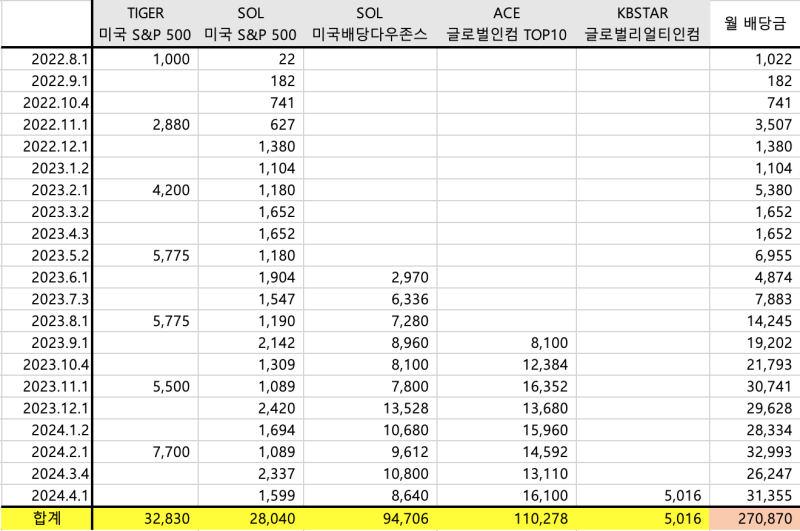Click the date cell 2023.8.1

pos(46,321)
